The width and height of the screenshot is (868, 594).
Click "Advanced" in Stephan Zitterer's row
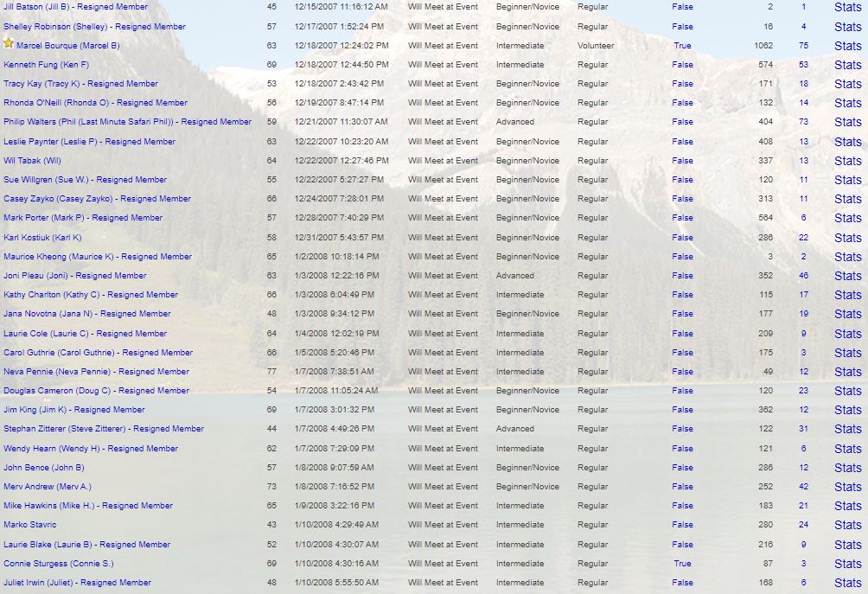[x=515, y=429]
